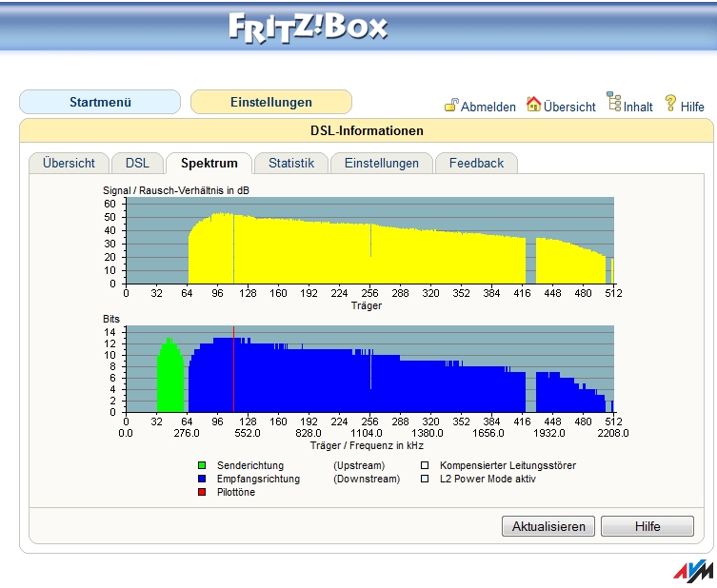This screenshot has width=717, height=588.
Task: Click the '(Upstream)' legend text
Action: tap(359, 465)
